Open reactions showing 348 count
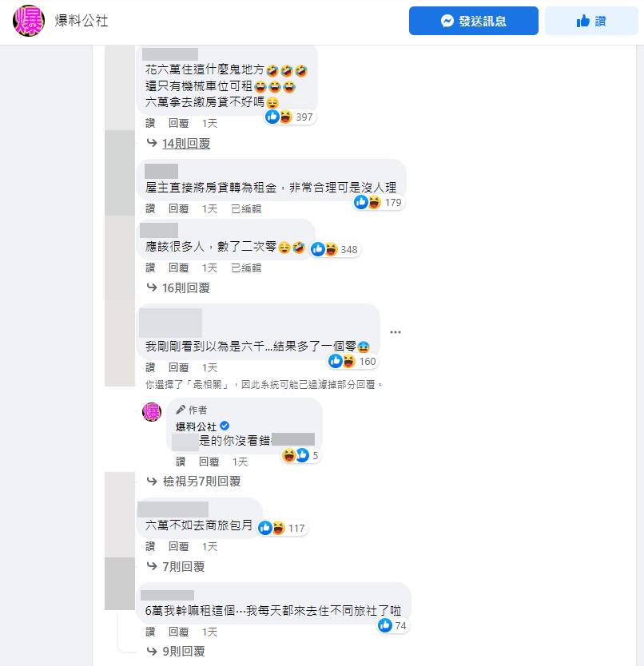The height and width of the screenshot is (666, 644). pos(335,249)
